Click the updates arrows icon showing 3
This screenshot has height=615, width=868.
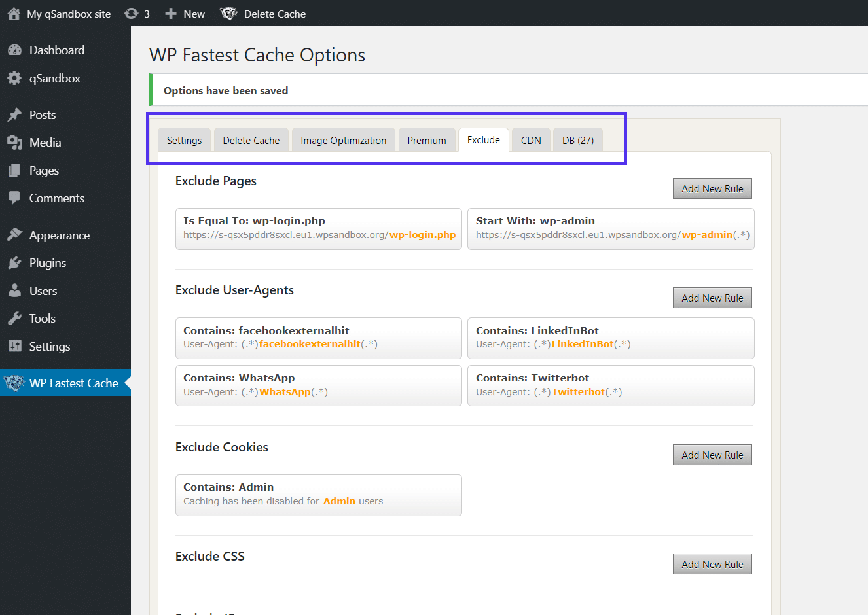tap(130, 13)
